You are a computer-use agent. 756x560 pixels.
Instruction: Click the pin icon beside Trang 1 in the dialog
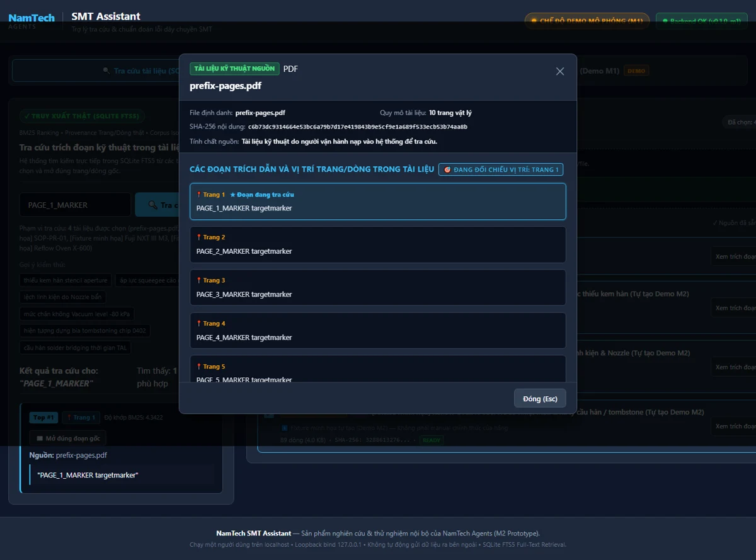(x=199, y=195)
